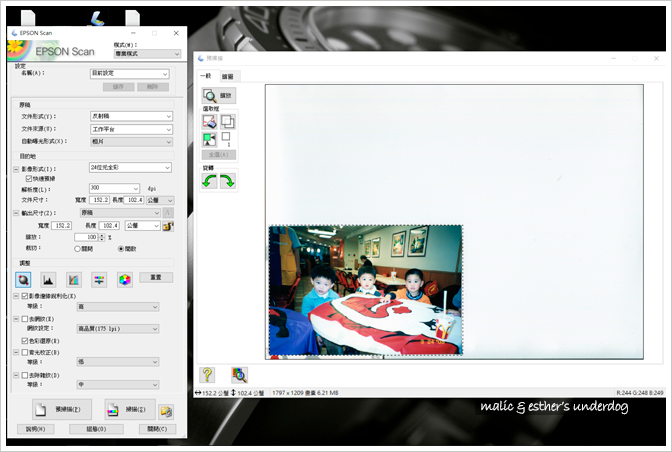Click the densitometer magnifier icon below the preview
The image size is (672, 452).
(x=239, y=375)
